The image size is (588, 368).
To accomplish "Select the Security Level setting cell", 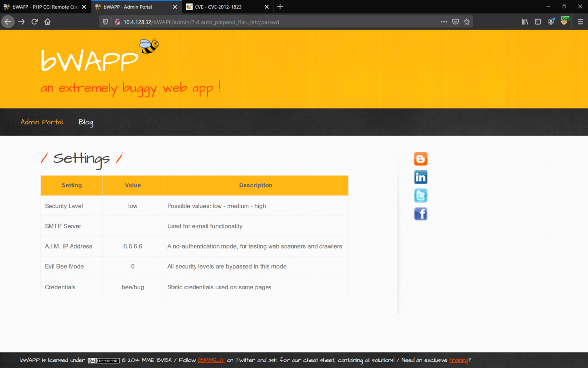I will pos(72,206).
